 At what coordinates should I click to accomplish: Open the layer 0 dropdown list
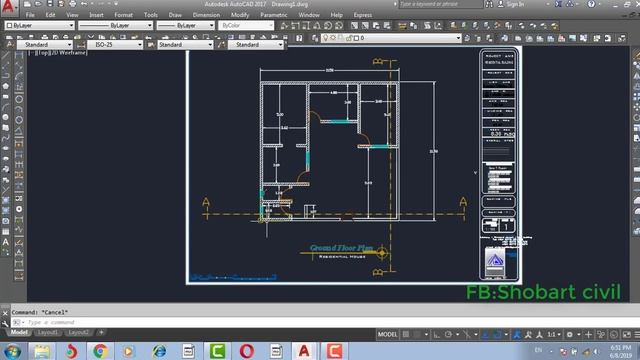tap(391, 38)
